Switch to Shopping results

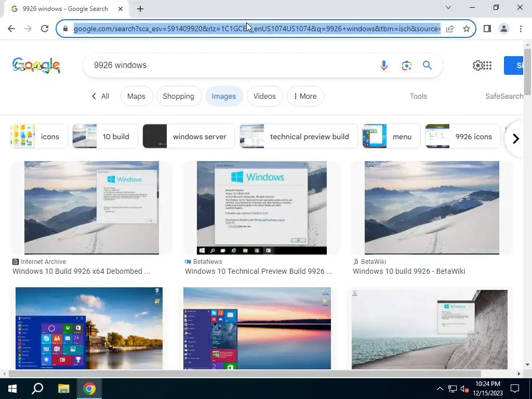pyautogui.click(x=179, y=96)
